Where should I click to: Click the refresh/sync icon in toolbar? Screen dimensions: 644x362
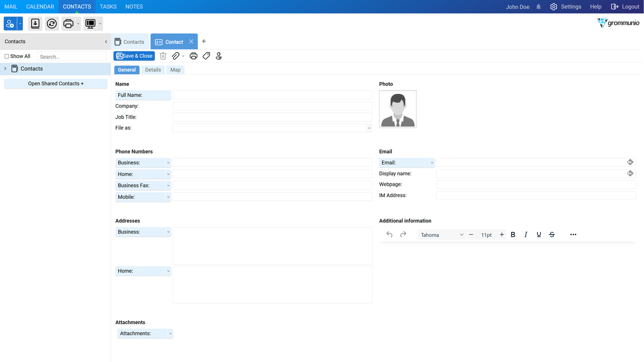52,23
